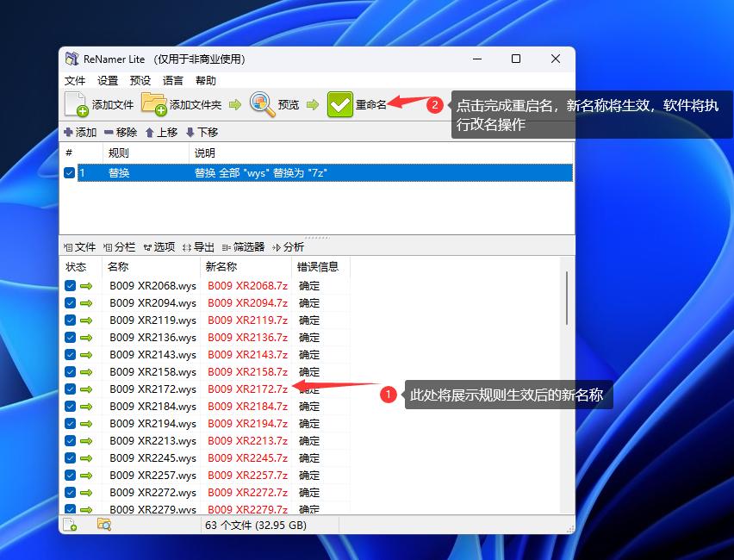The image size is (734, 560).
Task: Click the # column header in rules list
Action: point(82,153)
